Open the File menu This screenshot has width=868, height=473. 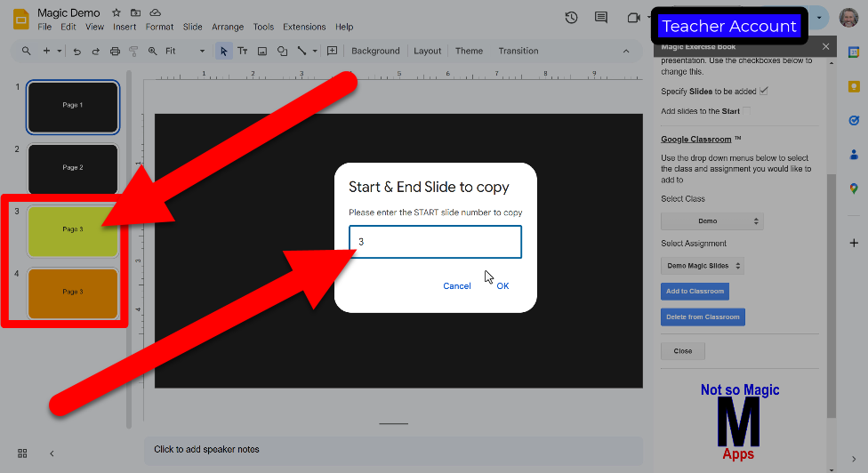(x=44, y=27)
